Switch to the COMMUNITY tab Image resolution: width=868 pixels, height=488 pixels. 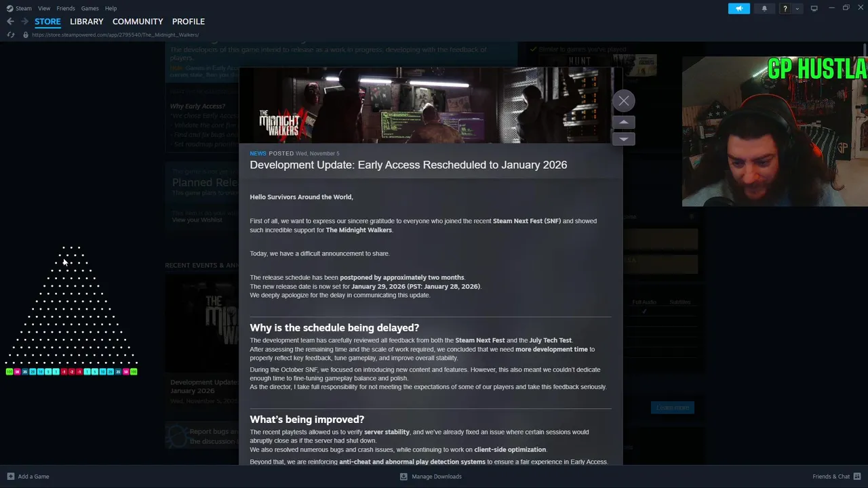pyautogui.click(x=138, y=22)
